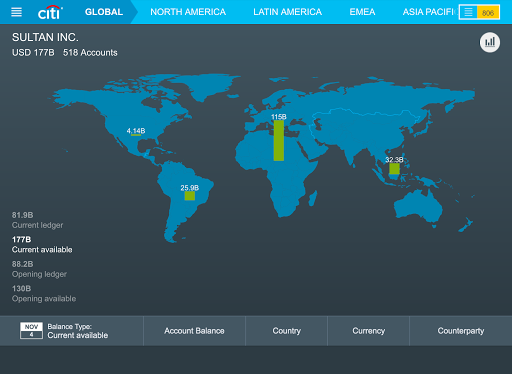Switch to the North America tab
Image resolution: width=512 pixels, height=374 pixels.
pos(188,12)
